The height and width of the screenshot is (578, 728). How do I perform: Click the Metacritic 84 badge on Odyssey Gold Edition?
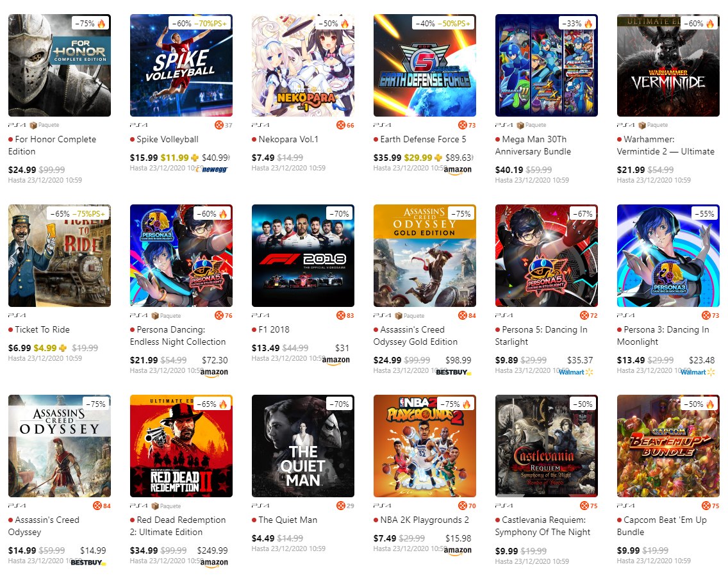(x=467, y=316)
